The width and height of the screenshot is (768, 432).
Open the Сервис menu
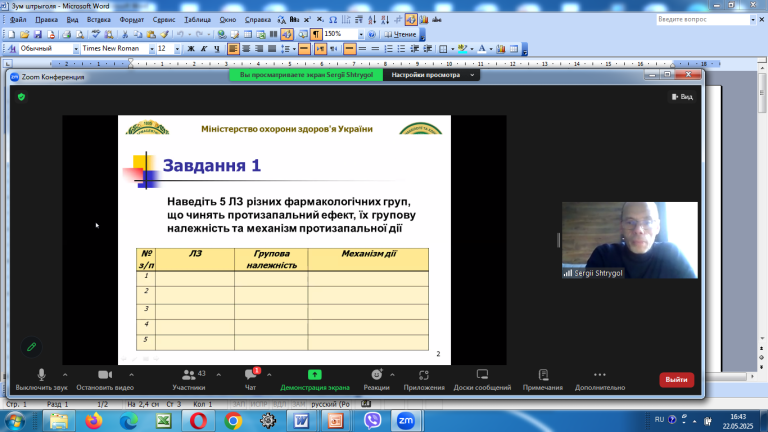pos(164,20)
